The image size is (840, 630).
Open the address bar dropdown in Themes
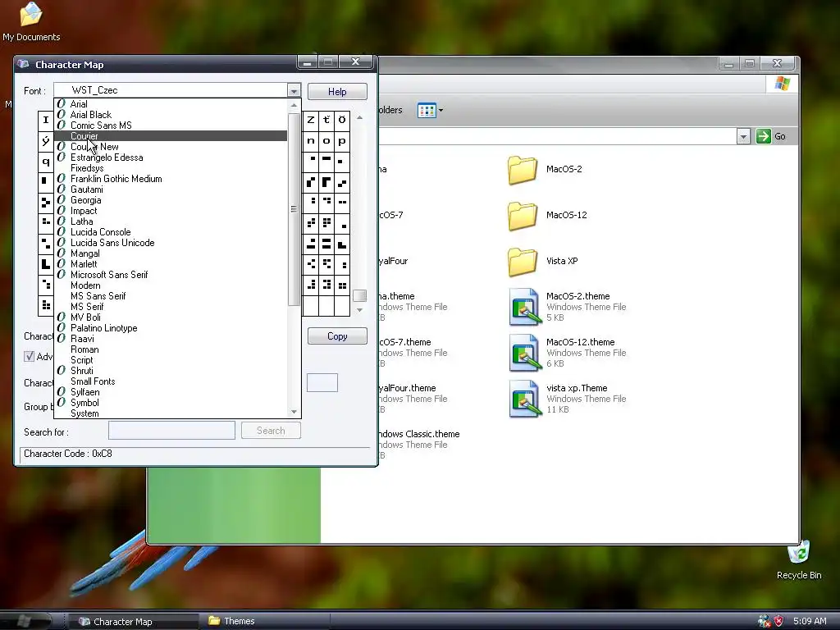click(x=743, y=137)
